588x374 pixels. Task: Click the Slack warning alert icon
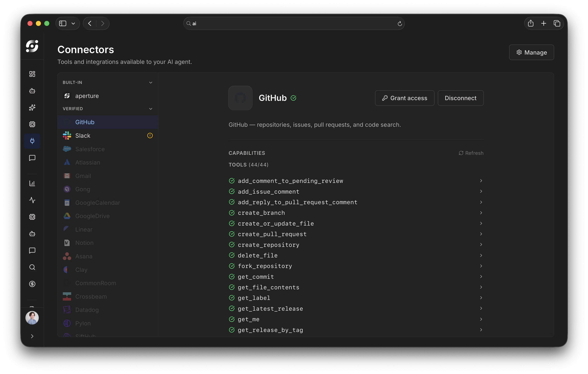tap(150, 136)
